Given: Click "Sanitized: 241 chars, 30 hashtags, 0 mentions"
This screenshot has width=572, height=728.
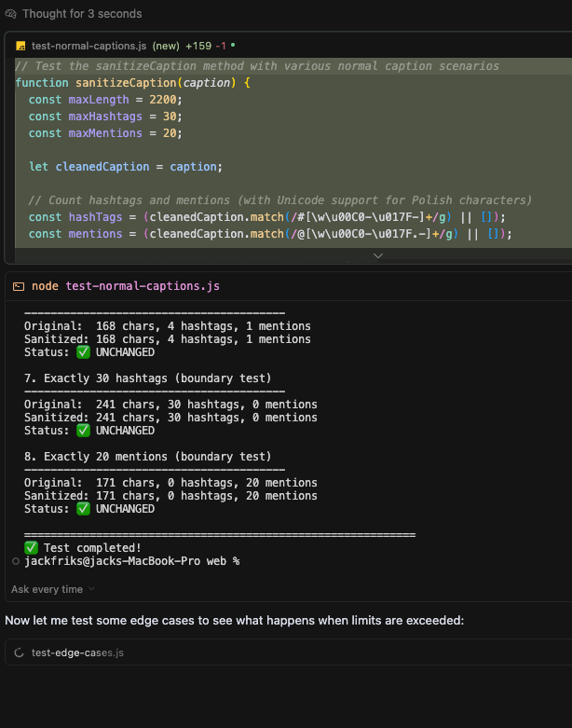Looking at the screenshot, I should click(170, 418).
